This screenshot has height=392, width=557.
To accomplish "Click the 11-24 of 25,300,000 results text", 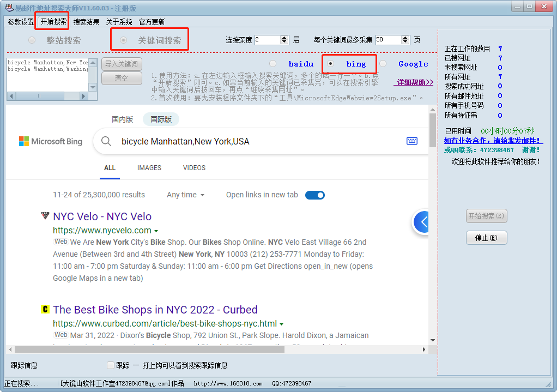I will 99,195.
